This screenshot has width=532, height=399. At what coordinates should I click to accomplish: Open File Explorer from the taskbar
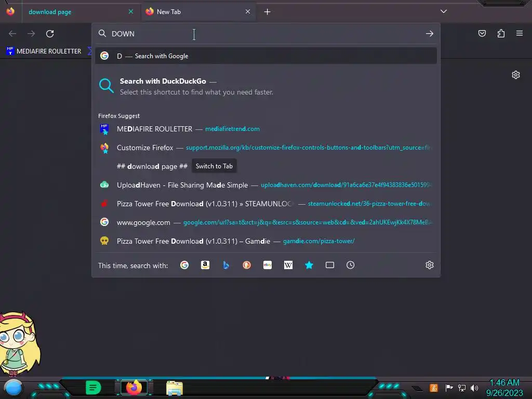175,388
